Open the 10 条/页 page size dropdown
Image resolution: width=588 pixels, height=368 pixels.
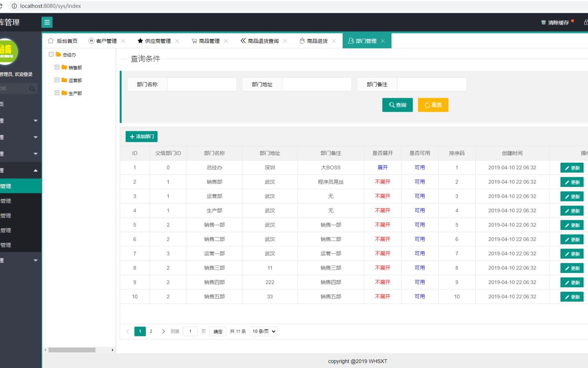pyautogui.click(x=263, y=331)
